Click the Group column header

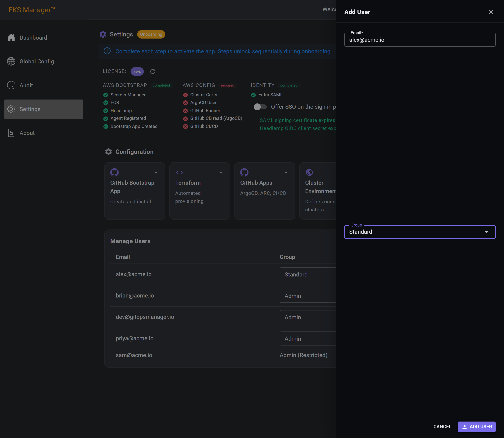tap(287, 257)
